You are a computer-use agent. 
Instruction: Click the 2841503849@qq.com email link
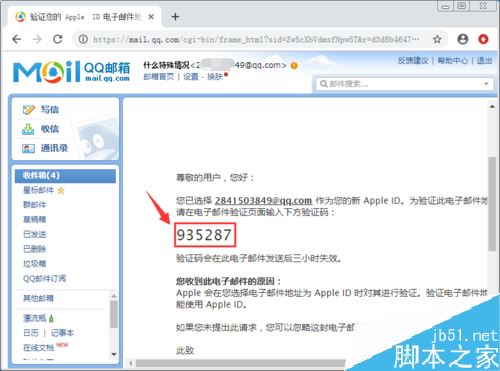(x=263, y=201)
